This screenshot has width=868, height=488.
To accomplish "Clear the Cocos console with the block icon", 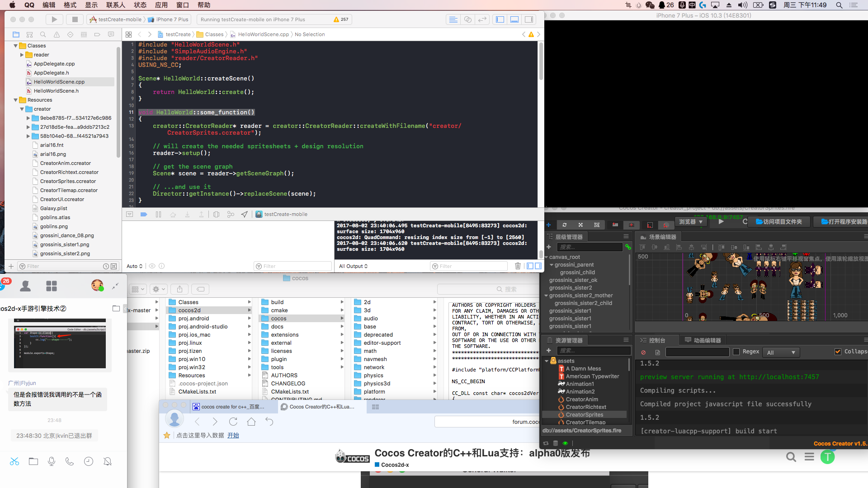I will 644,352.
